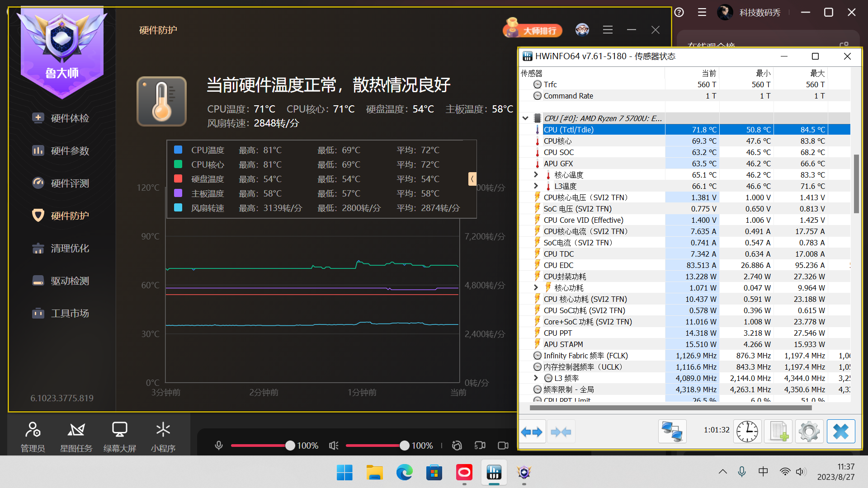Toggle the video camera icon in stream bar

(503, 446)
